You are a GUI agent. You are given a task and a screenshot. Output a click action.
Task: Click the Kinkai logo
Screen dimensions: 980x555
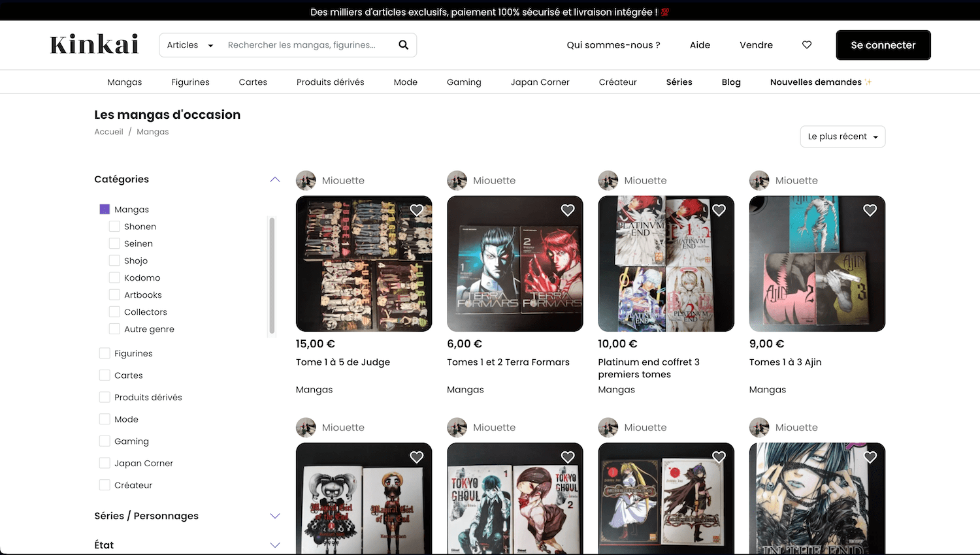(95, 44)
